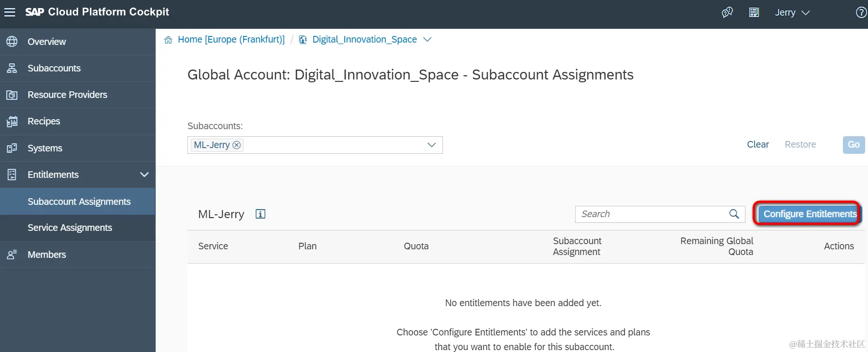Click the magnifier icon in search box
Viewport: 868px width, 352px height.
tap(734, 214)
